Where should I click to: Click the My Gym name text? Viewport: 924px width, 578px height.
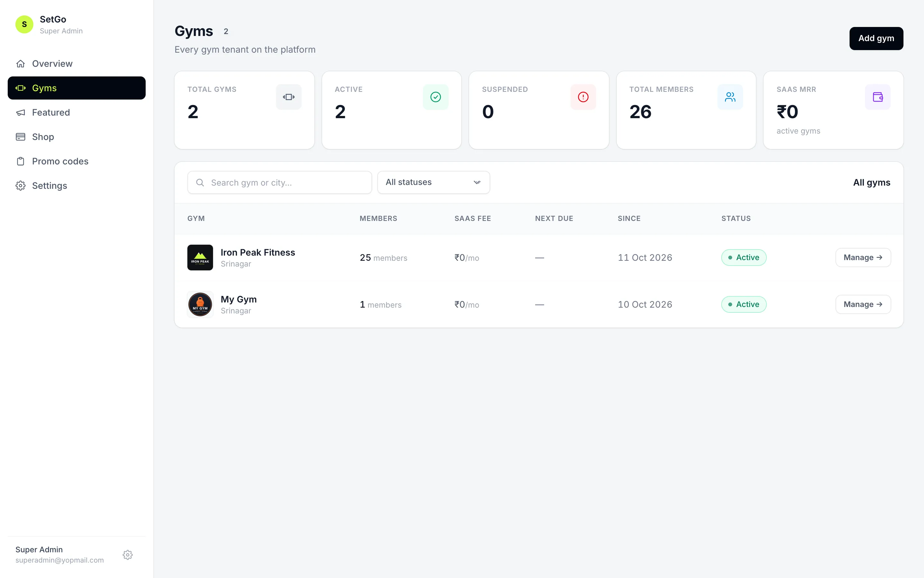tap(239, 299)
